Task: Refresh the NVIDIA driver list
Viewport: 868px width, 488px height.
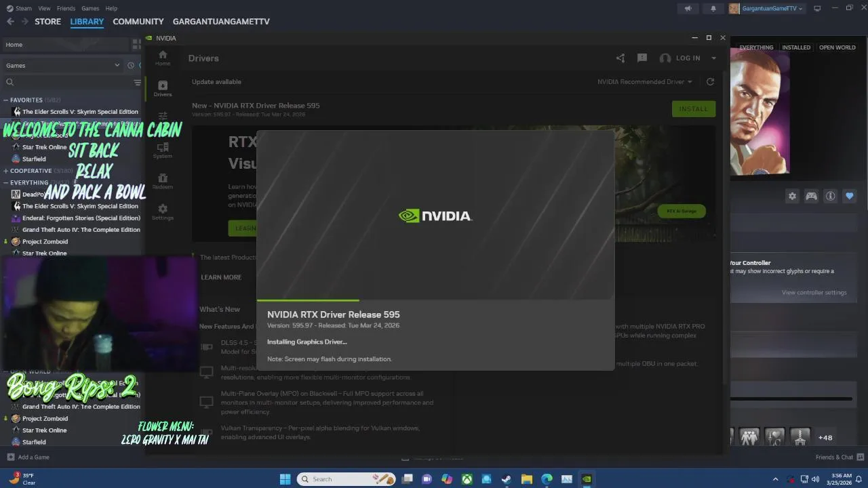Action: [710, 82]
